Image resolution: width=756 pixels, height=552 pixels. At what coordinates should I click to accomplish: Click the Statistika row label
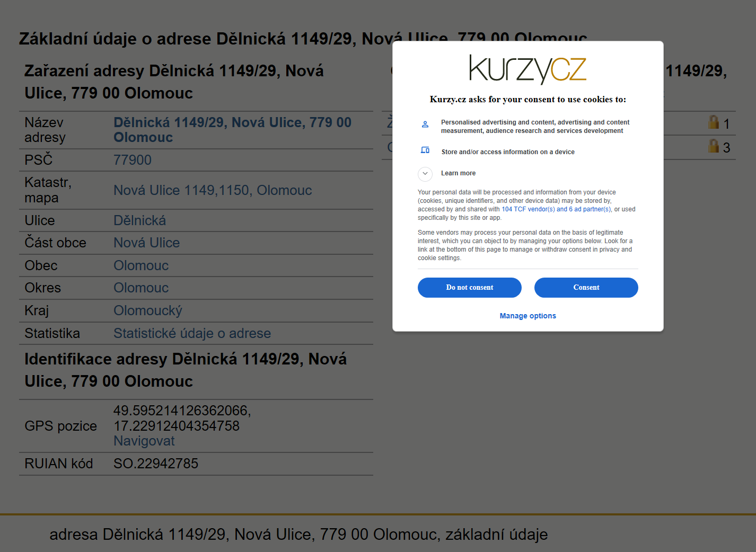(52, 333)
